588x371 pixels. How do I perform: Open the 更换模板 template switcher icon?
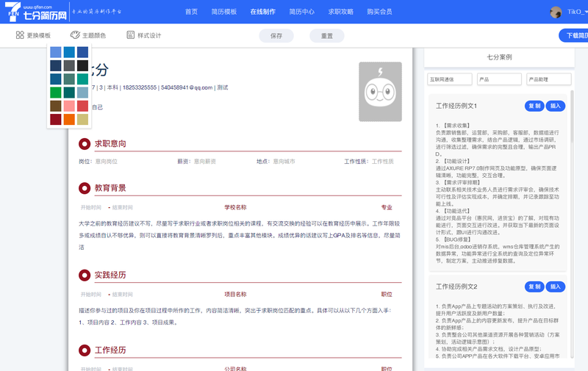20,35
